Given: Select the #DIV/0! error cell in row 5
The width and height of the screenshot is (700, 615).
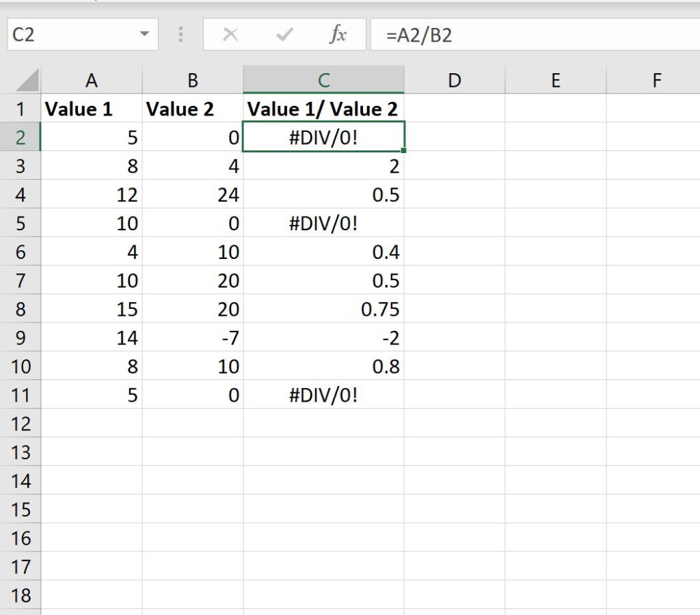Looking at the screenshot, I should pyautogui.click(x=323, y=223).
